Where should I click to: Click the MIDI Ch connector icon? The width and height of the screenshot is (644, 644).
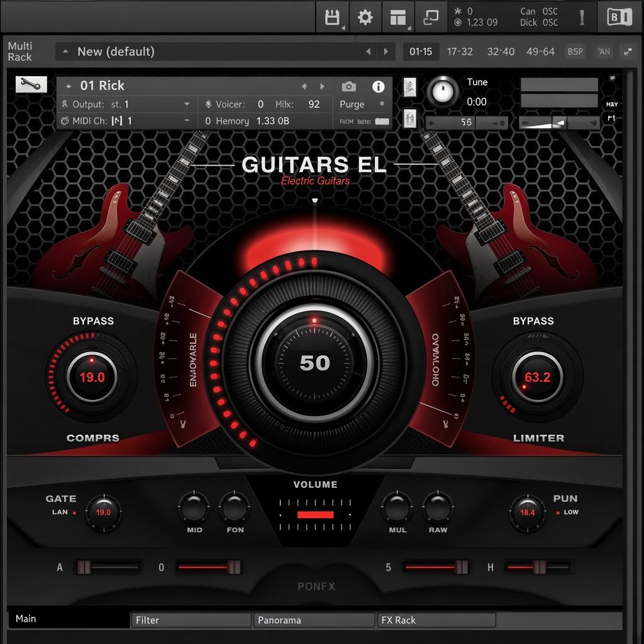65,121
